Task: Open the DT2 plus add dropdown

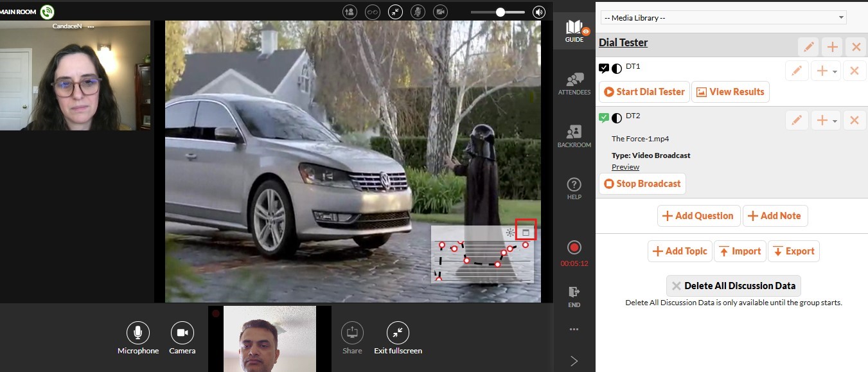Action: point(826,120)
